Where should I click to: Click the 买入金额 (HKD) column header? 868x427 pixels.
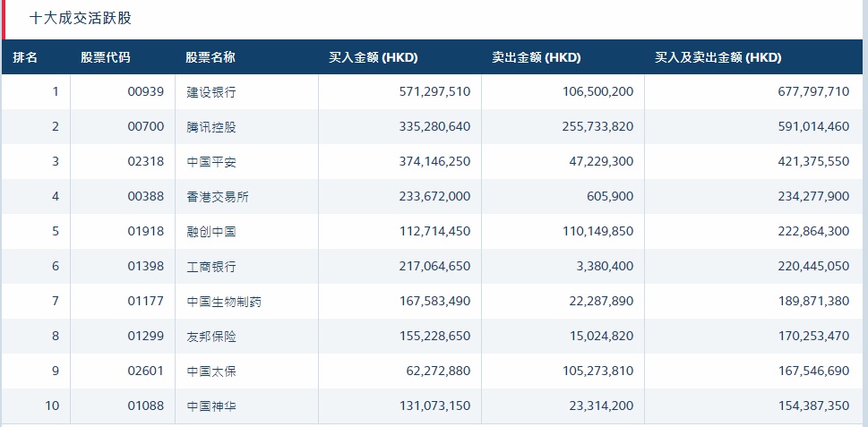(x=374, y=57)
